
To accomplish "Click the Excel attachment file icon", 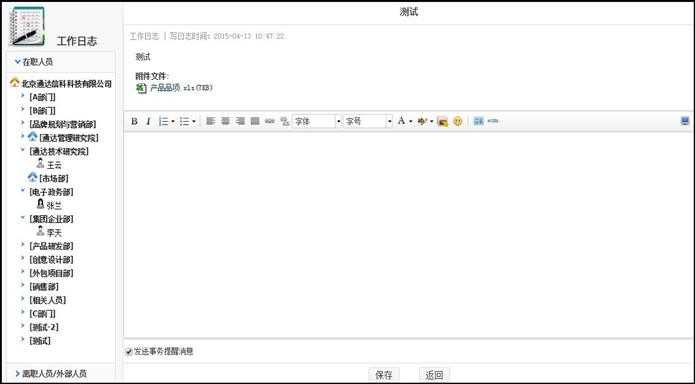I will (x=141, y=88).
